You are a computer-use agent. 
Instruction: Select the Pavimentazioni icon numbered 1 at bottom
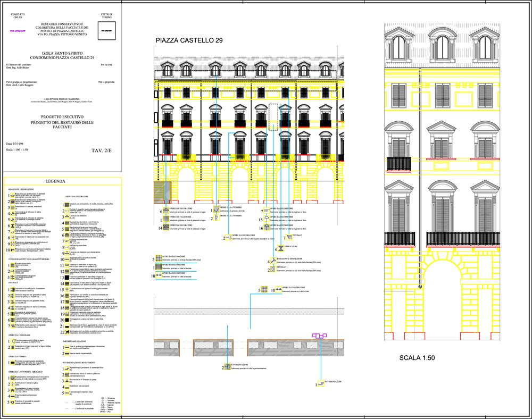point(321,384)
